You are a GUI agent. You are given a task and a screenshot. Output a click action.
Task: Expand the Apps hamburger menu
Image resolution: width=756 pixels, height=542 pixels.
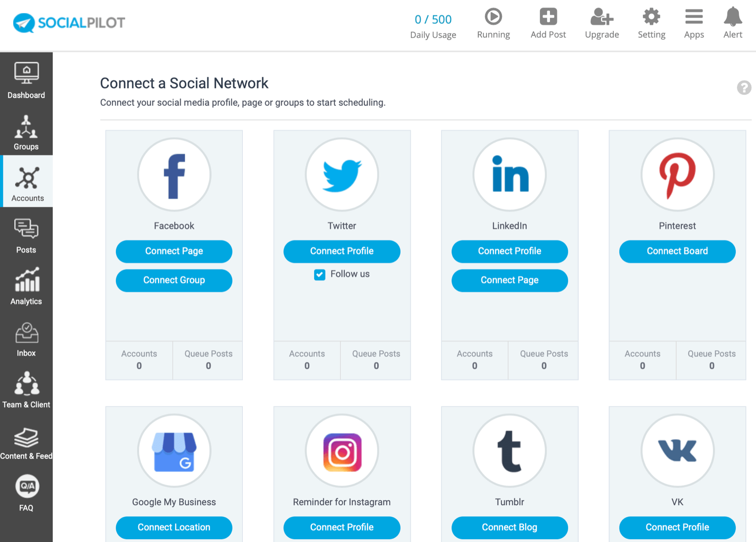tap(694, 17)
